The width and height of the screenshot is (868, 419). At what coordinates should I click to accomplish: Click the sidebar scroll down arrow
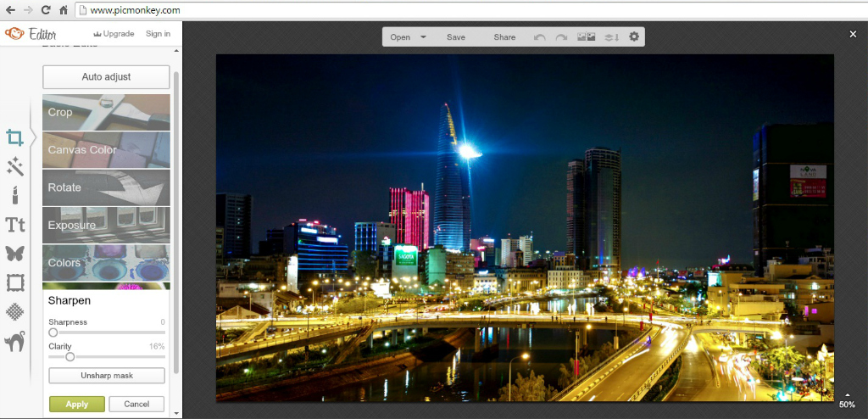click(176, 413)
